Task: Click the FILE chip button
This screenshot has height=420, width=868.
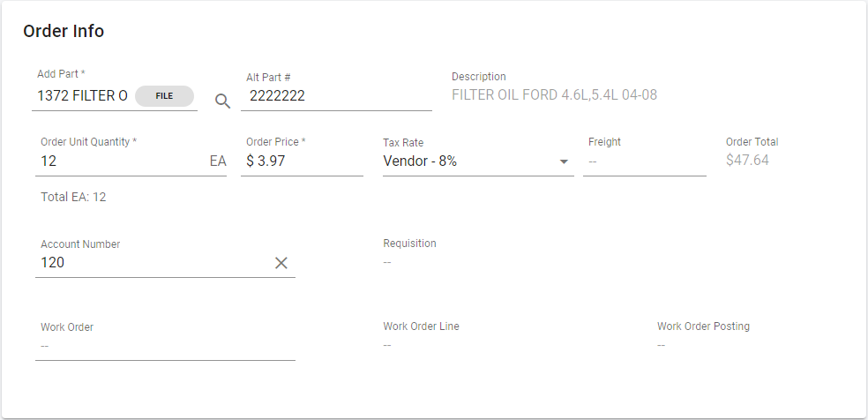Action: (164, 96)
